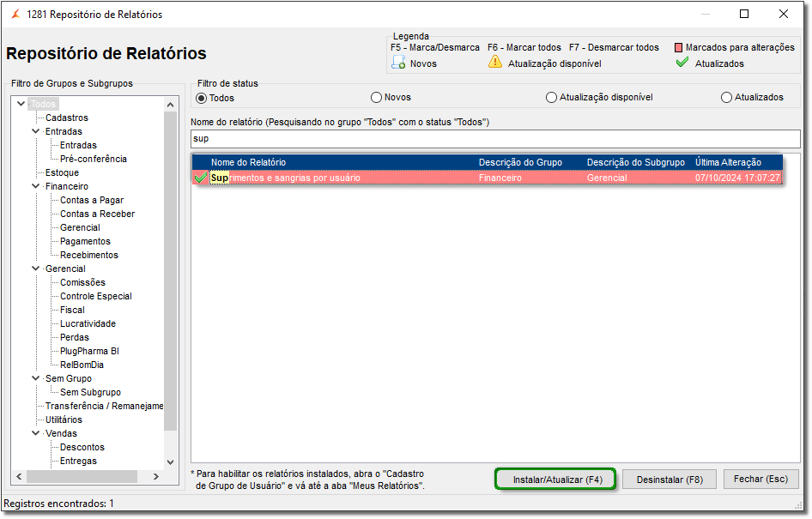Click the Novos legend document icon
812x519 pixels.
tap(398, 63)
